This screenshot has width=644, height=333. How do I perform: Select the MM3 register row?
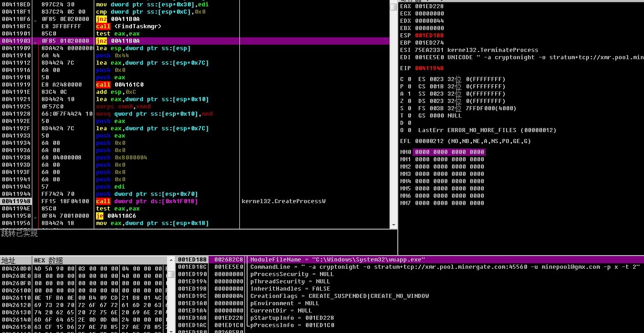442,174
